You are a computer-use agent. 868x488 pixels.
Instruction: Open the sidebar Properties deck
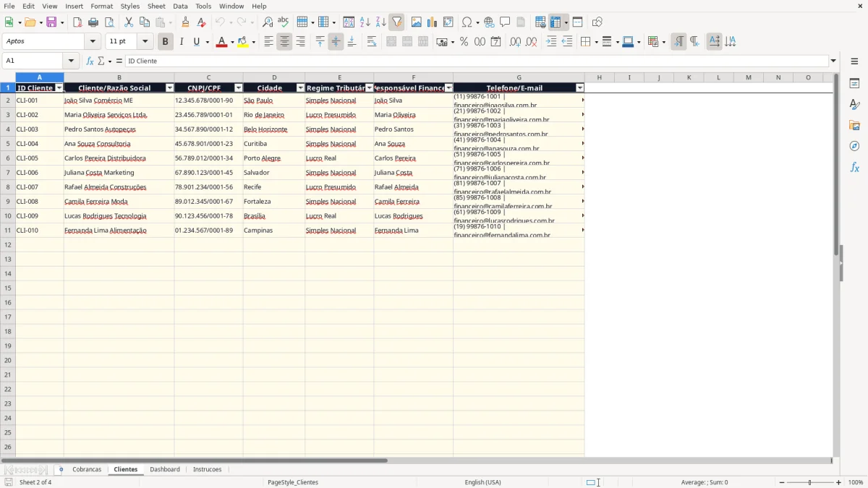(854, 84)
